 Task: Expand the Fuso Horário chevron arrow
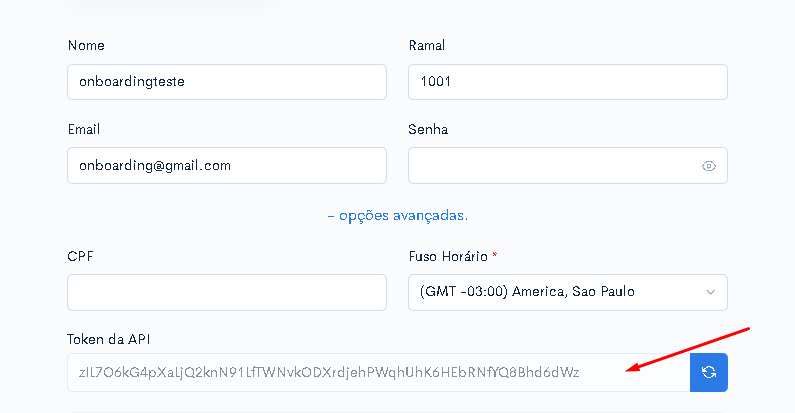tap(710, 292)
